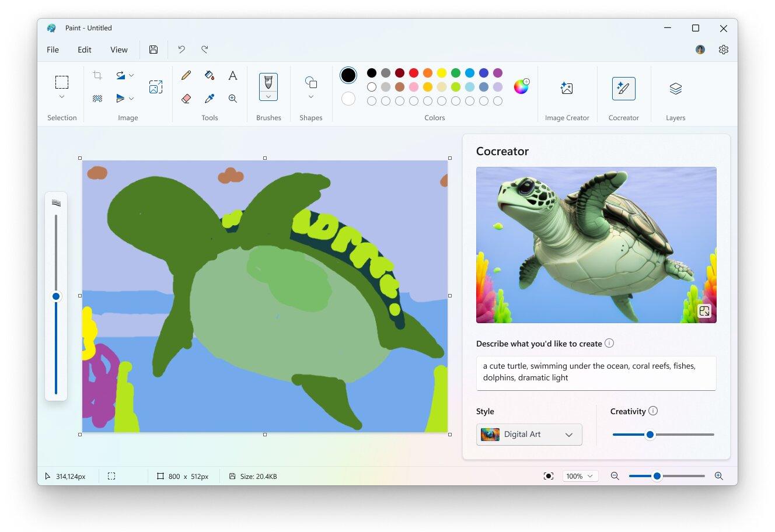Open Paint settings gear
The height and width of the screenshot is (532, 775).
724,50
